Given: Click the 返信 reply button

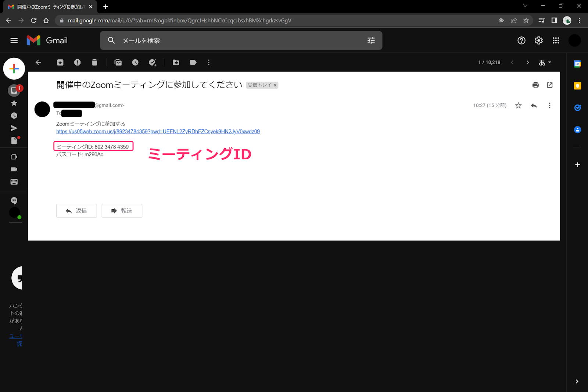Looking at the screenshot, I should click(76, 211).
